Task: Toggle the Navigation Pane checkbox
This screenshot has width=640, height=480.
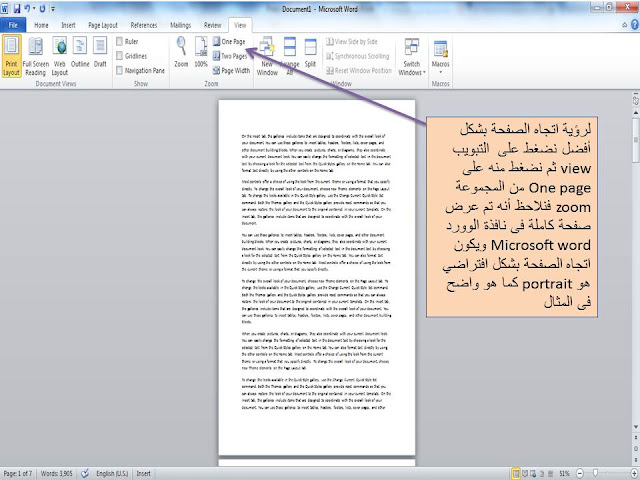Action: point(119,70)
